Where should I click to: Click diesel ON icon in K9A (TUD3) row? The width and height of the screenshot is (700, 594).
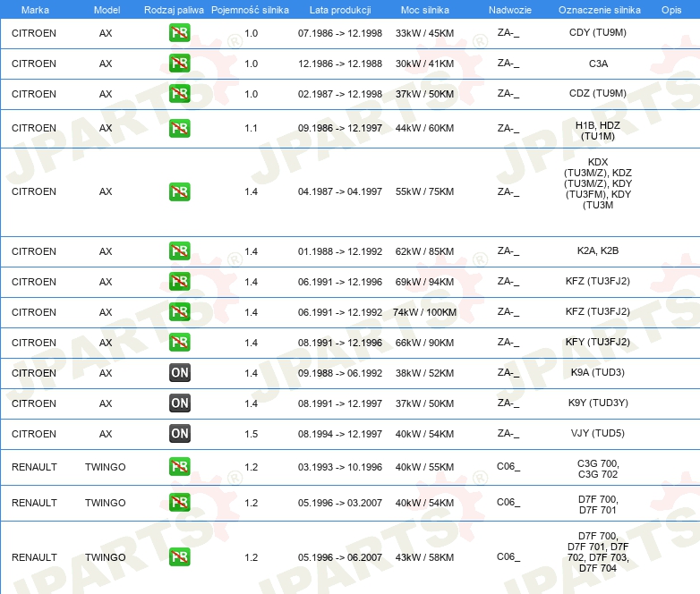[179, 373]
